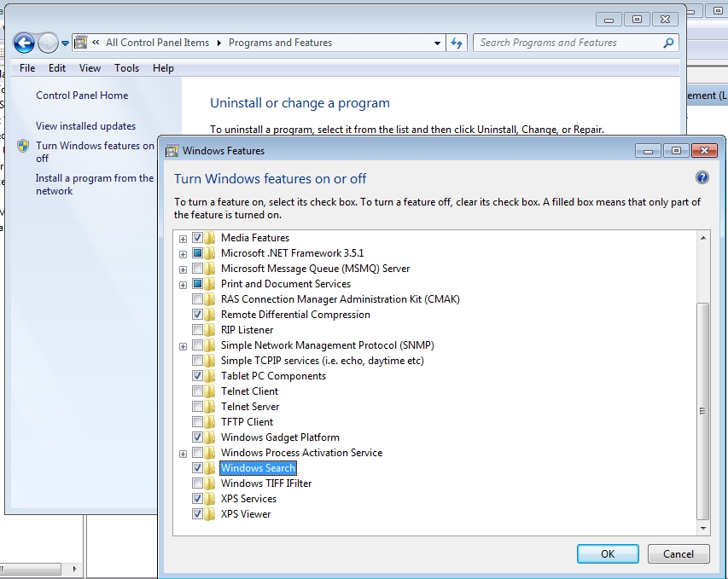Toggle the Microsoft .NET Framework 3.5.1 checkbox
The width and height of the screenshot is (728, 579).
(x=197, y=253)
